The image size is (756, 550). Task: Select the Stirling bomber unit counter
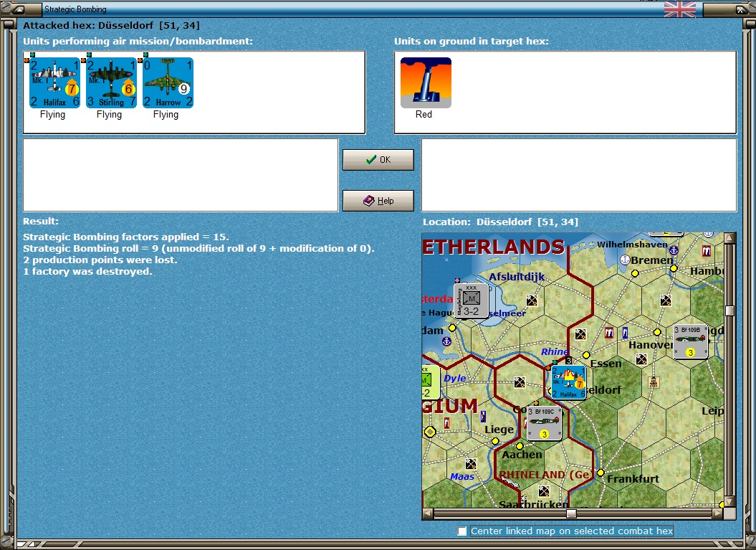coord(111,82)
